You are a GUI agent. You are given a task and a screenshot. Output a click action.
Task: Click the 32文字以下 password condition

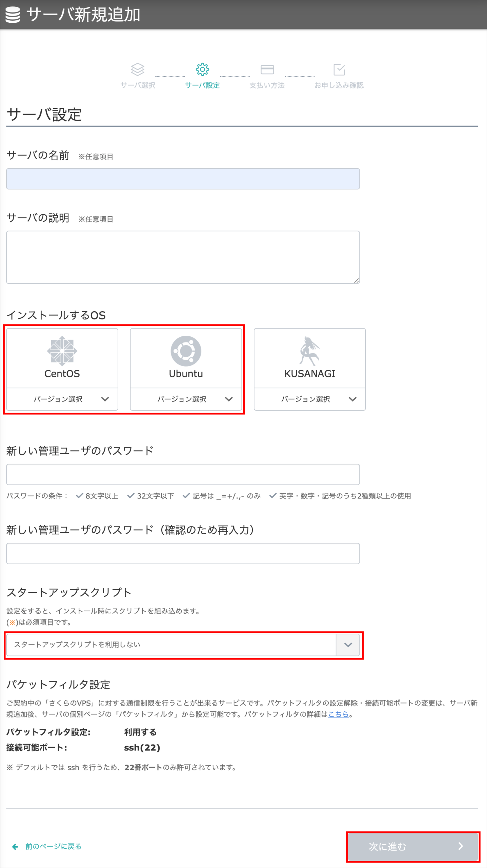(x=151, y=496)
